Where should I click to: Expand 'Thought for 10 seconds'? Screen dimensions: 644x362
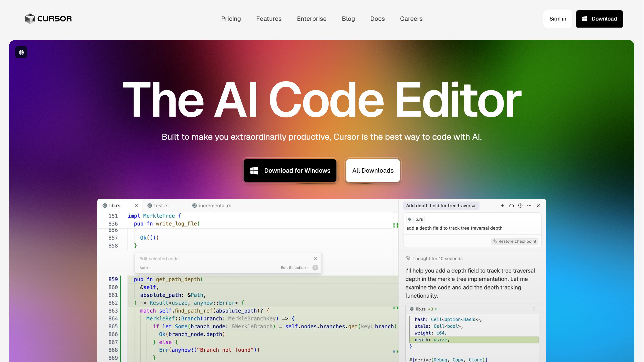[438, 259]
